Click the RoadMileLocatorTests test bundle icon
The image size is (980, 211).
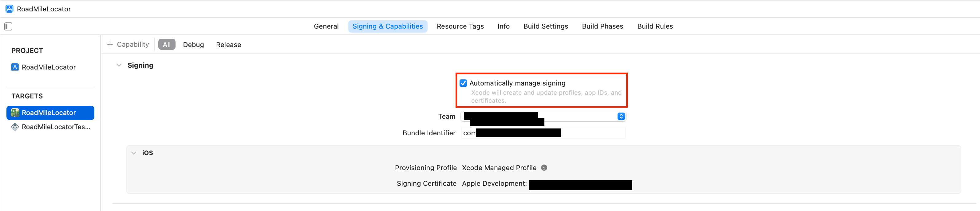(15, 127)
